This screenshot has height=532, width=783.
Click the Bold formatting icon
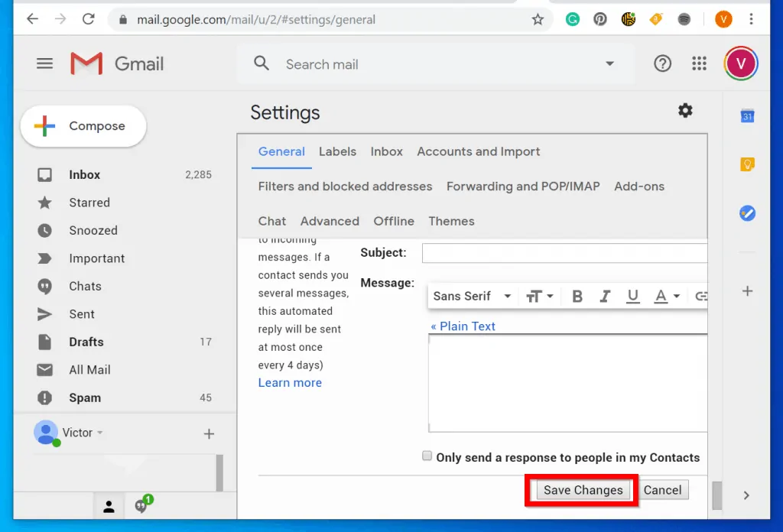click(577, 297)
